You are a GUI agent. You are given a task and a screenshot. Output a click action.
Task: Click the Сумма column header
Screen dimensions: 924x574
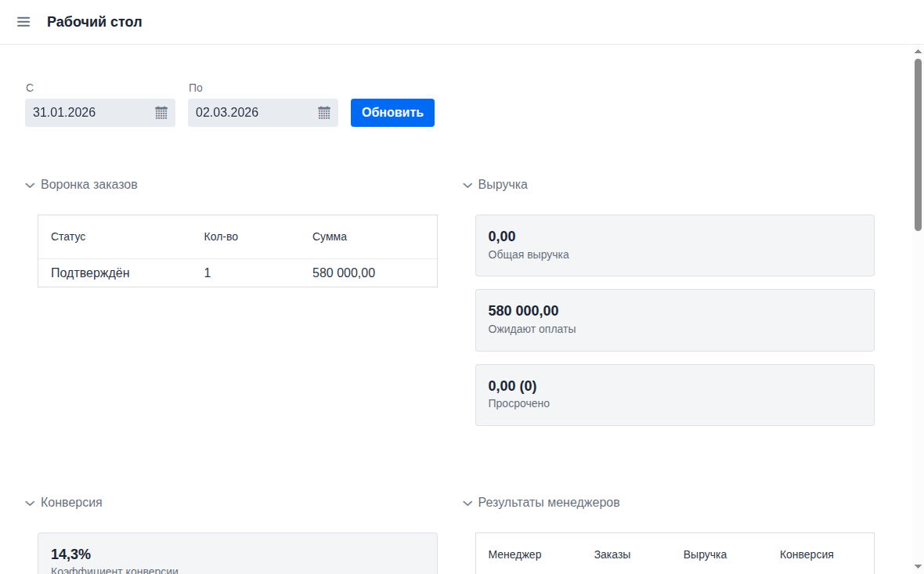[330, 236]
